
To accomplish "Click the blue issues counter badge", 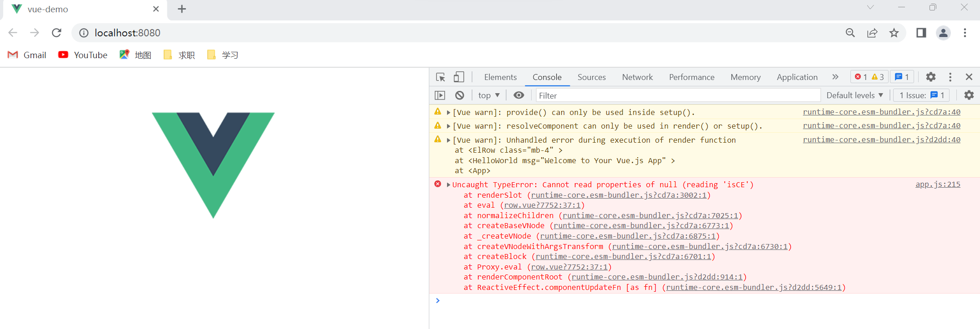I will pyautogui.click(x=902, y=77).
